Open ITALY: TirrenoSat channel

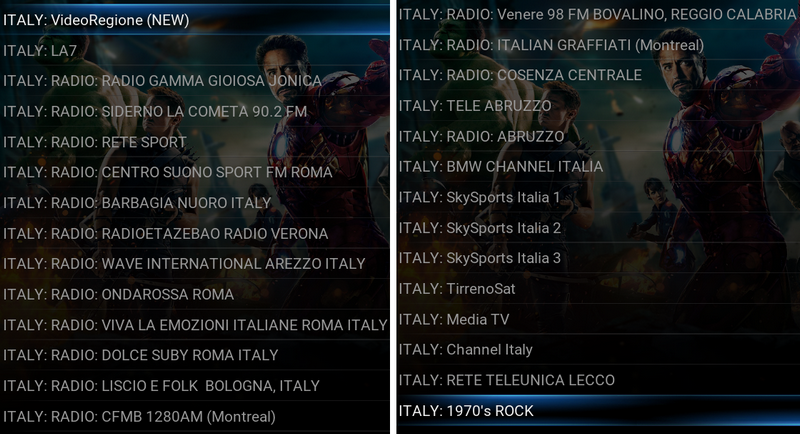tap(598, 289)
